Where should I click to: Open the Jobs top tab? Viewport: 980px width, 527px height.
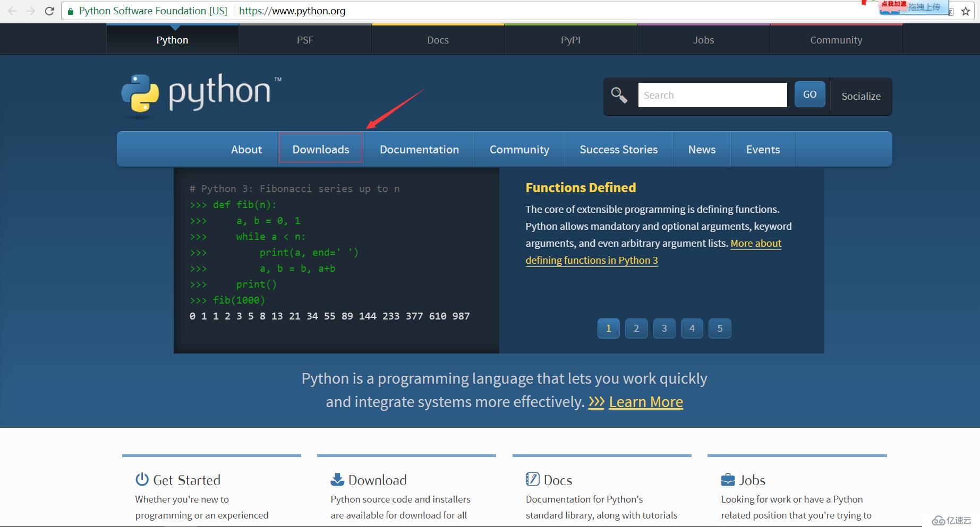point(703,40)
